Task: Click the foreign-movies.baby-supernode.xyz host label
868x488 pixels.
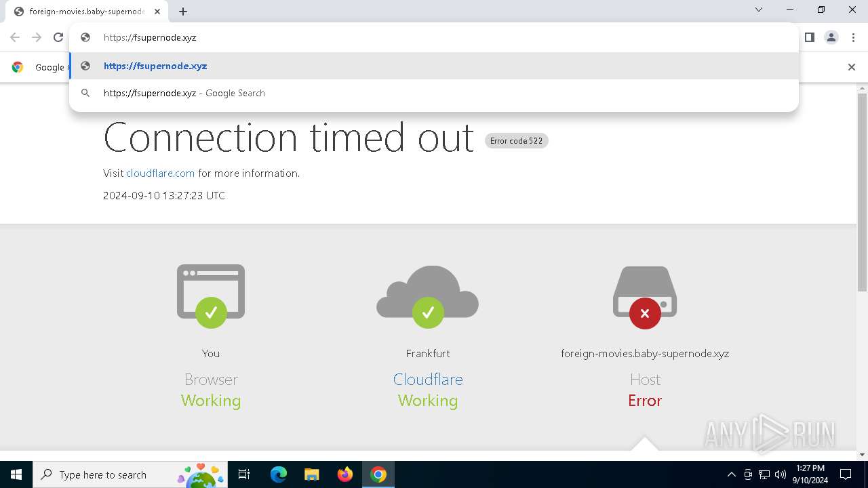Action: point(645,354)
